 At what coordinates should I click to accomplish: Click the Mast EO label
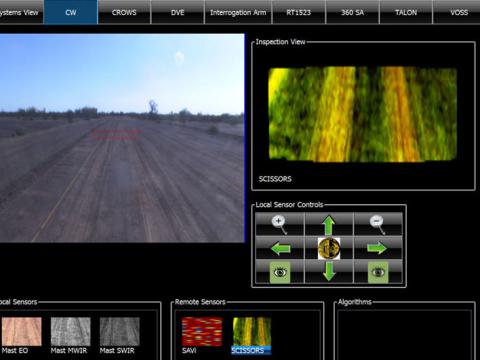(x=15, y=350)
